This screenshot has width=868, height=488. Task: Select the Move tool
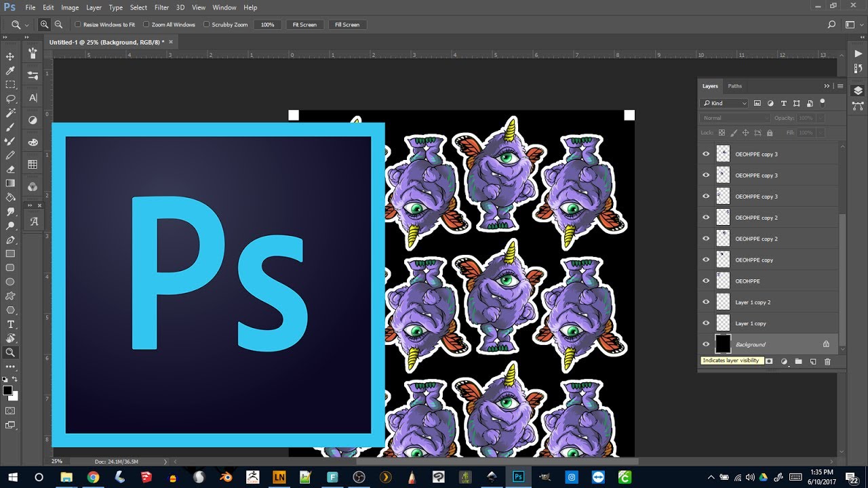[10, 56]
